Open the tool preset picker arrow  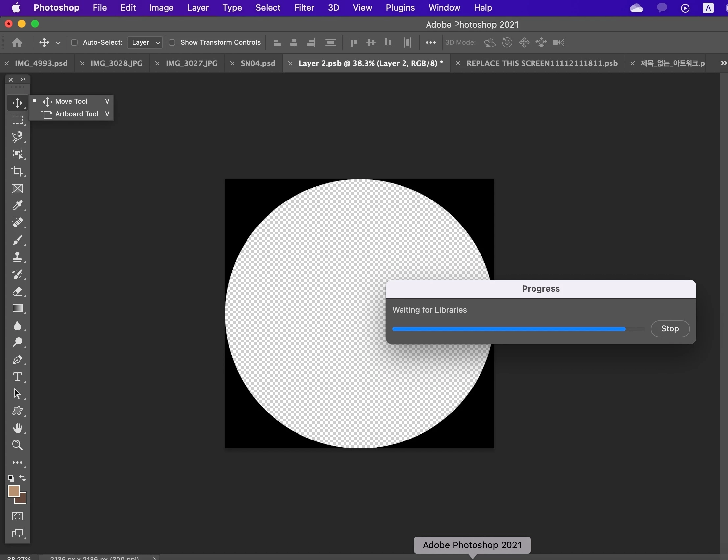click(58, 43)
